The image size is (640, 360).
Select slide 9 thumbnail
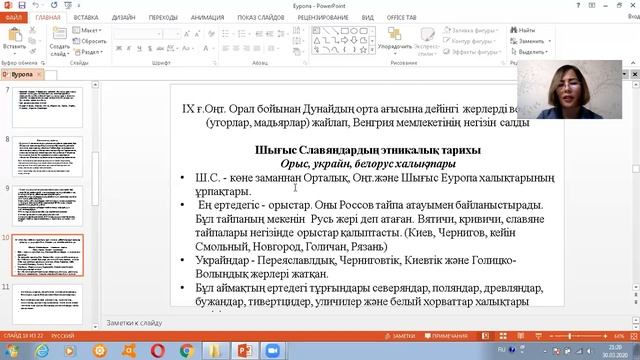pyautogui.click(x=47, y=206)
